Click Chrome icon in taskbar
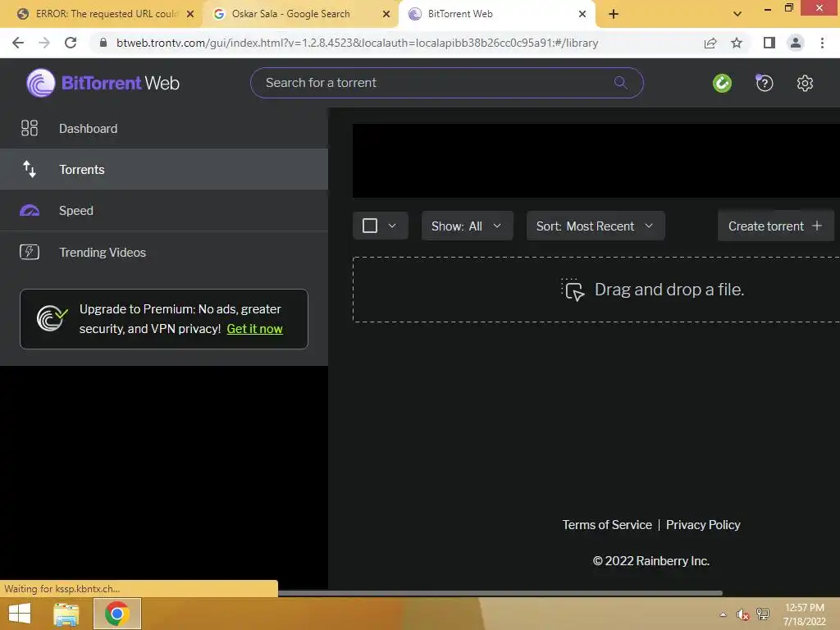 coord(116,614)
